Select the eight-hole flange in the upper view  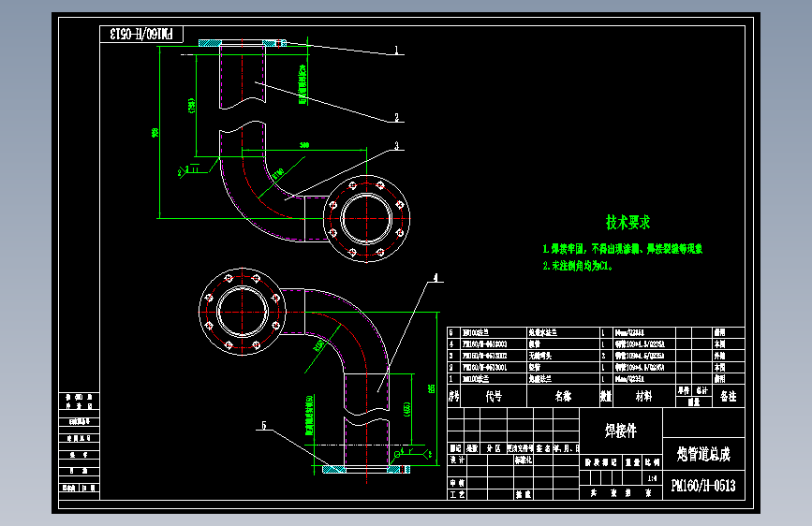click(x=366, y=218)
